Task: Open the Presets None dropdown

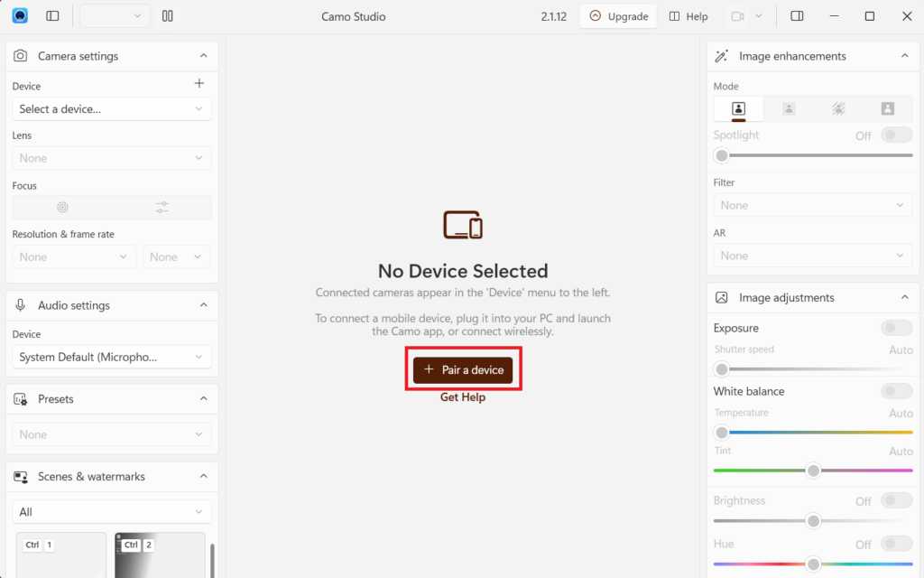Action: coord(111,434)
